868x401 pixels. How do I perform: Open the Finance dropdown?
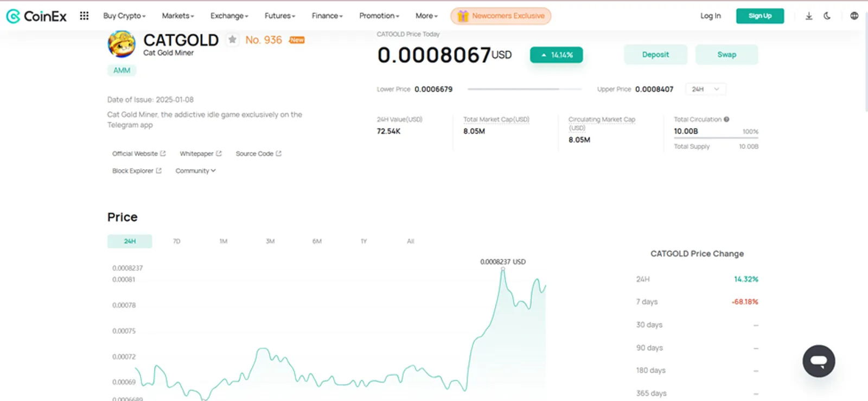(327, 16)
